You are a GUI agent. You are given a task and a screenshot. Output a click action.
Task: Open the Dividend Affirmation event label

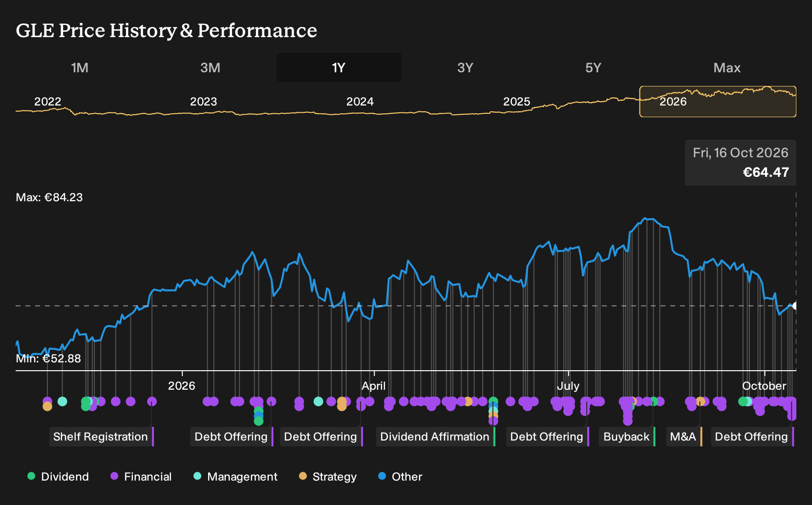435,437
